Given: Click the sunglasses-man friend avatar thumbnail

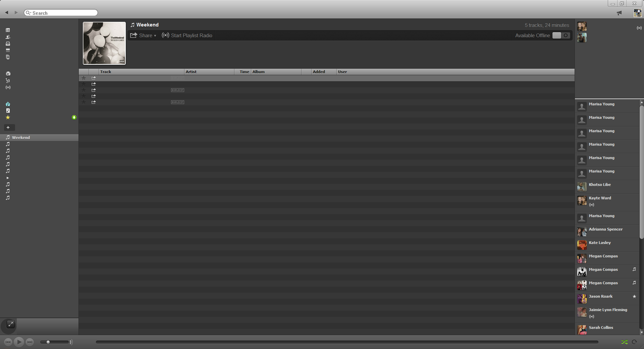Looking at the screenshot, I should 582,38.
